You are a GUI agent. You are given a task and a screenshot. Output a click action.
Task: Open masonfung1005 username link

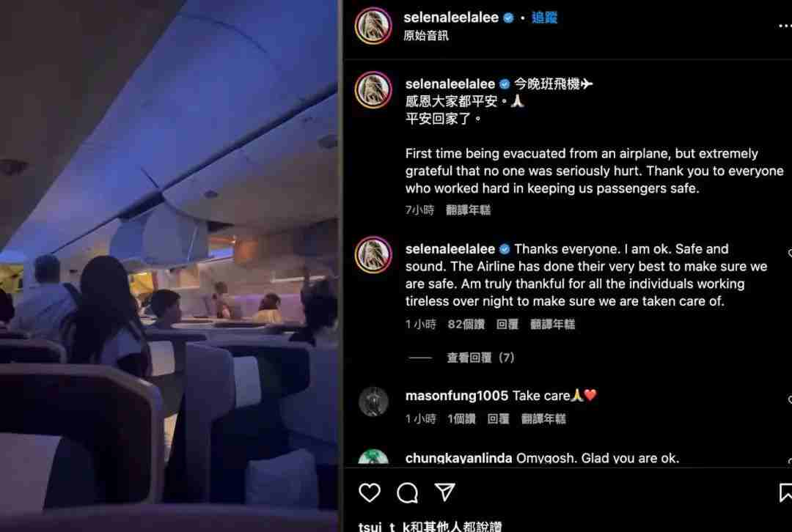coord(457,396)
